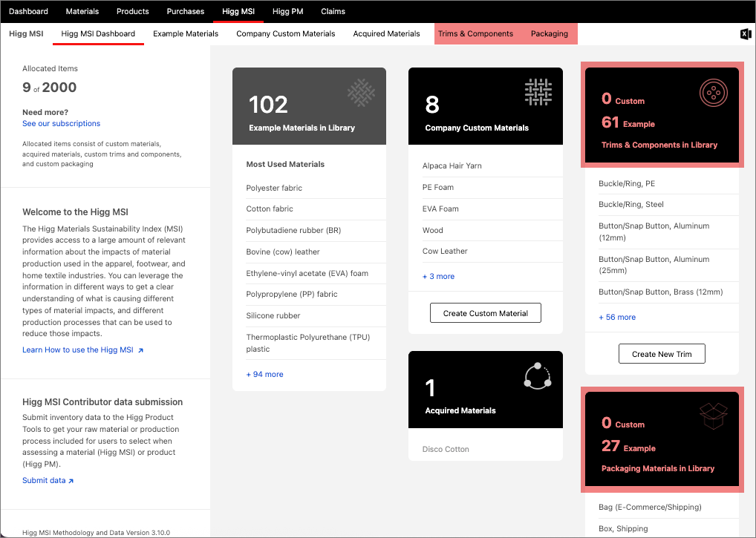Screen dimensions: 756x538
Task: Open the Packaging tab
Action: pos(550,33)
